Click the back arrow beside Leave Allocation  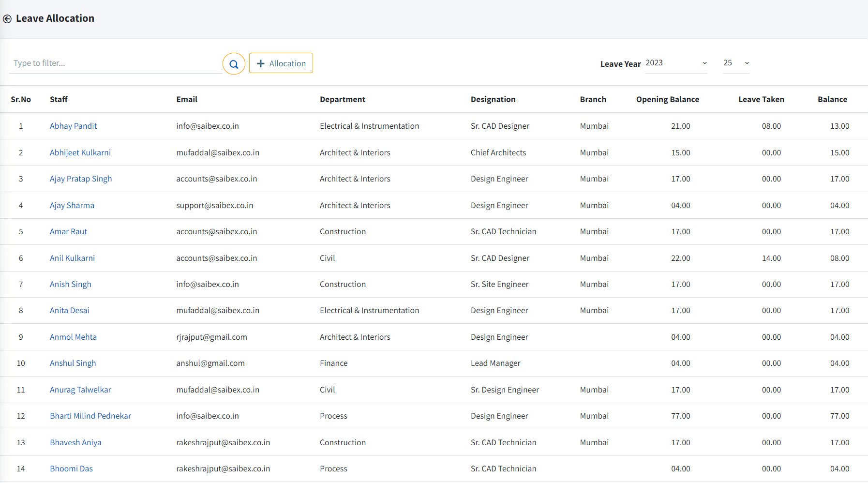pos(7,19)
